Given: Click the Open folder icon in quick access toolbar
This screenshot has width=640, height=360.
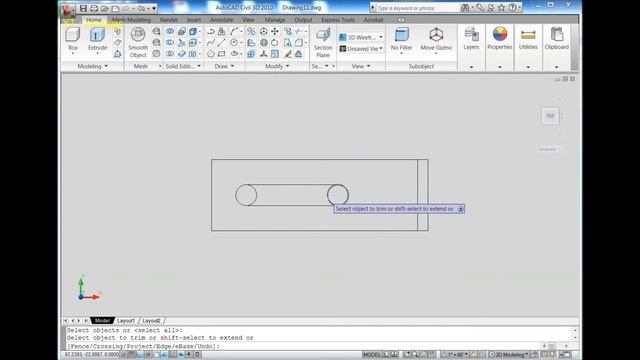Looking at the screenshot, I should 104,8.
